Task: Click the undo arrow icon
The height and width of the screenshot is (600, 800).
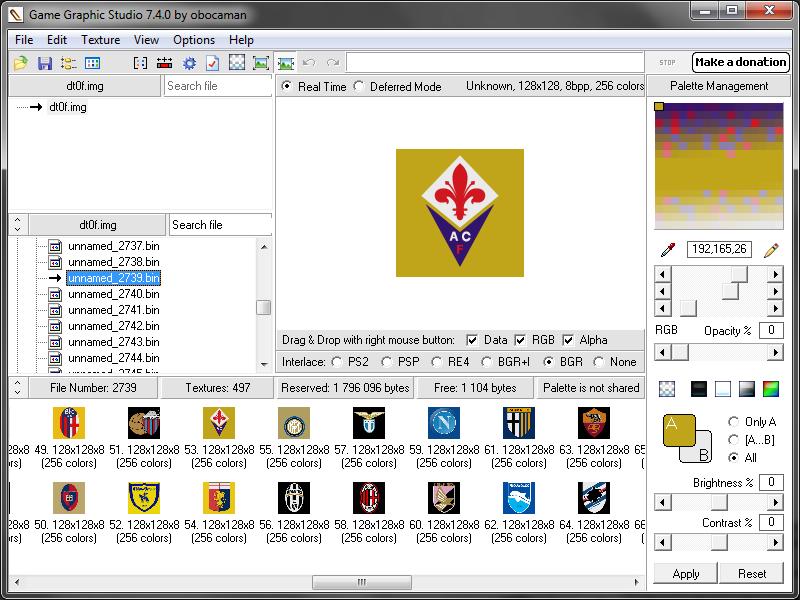Action: (x=309, y=62)
